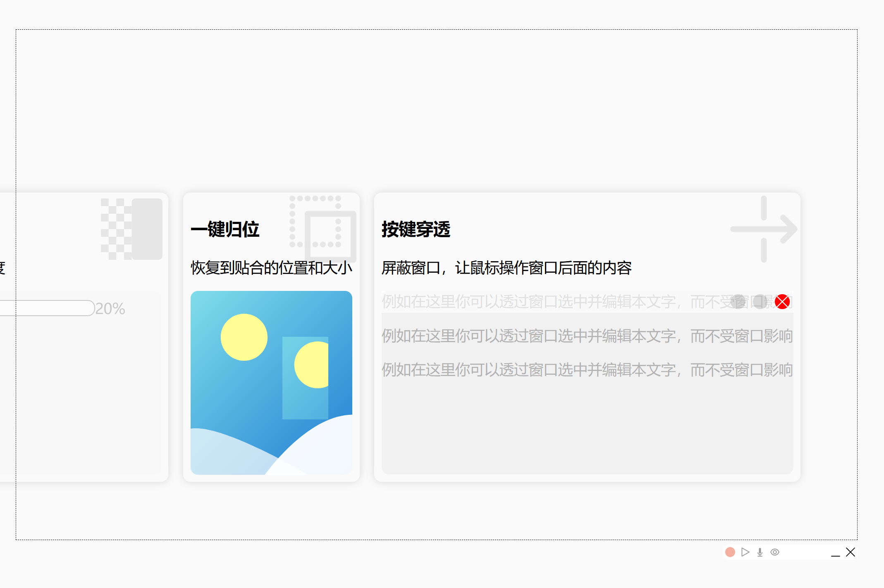Click the red record button on the toolbar

point(730,552)
